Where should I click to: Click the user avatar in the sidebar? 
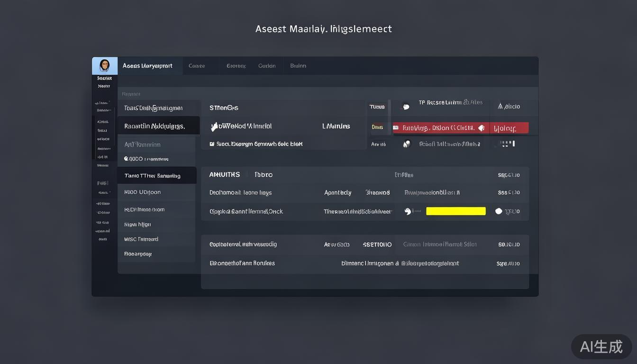pyautogui.click(x=104, y=65)
